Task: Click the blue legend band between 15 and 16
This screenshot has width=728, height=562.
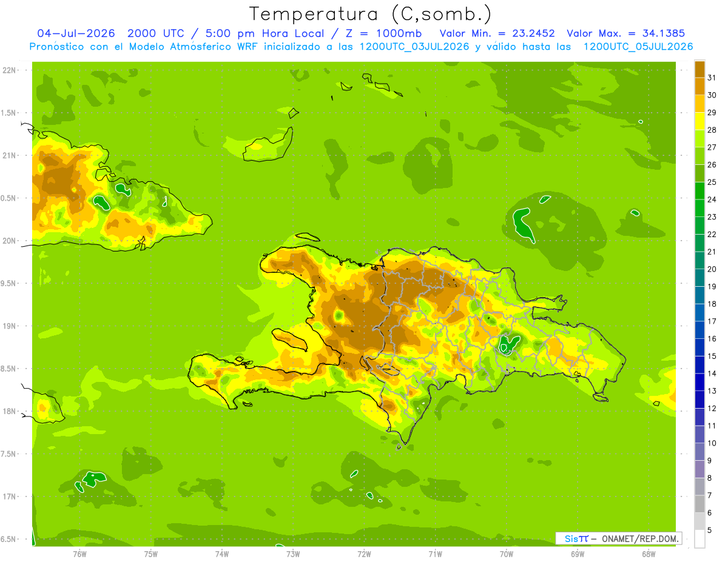Action: coord(699,347)
